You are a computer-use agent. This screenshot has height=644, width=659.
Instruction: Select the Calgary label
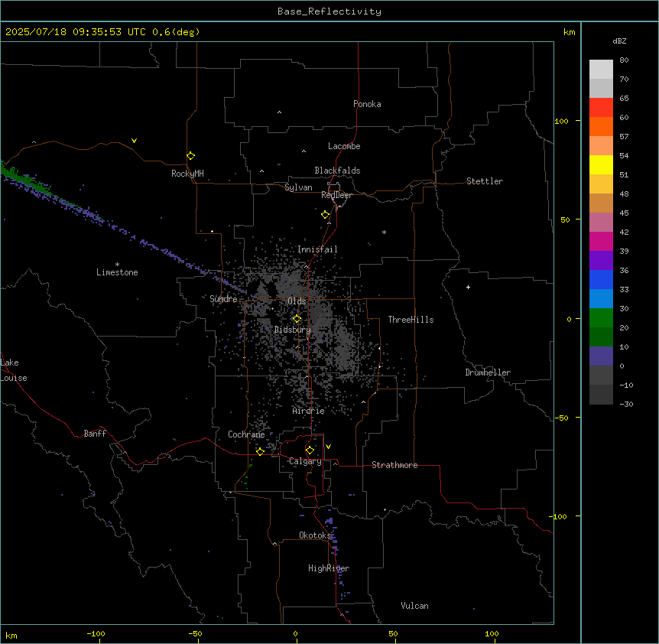coord(305,461)
